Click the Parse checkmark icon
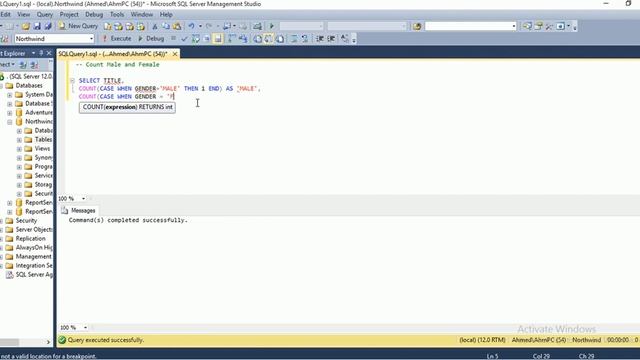The image size is (640, 360). pos(184,39)
